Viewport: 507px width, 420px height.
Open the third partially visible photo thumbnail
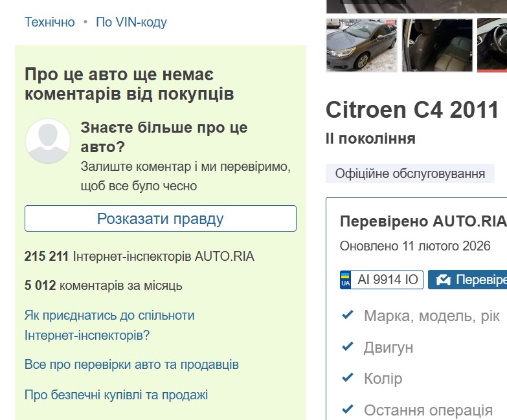click(492, 45)
